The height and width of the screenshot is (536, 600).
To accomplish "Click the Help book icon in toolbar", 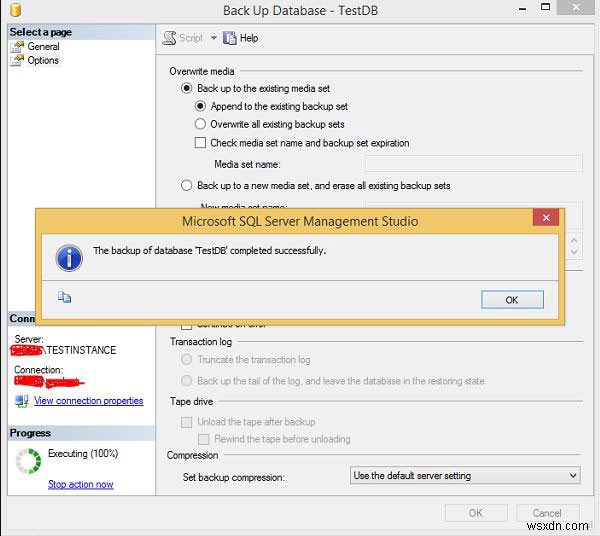I will tap(230, 38).
